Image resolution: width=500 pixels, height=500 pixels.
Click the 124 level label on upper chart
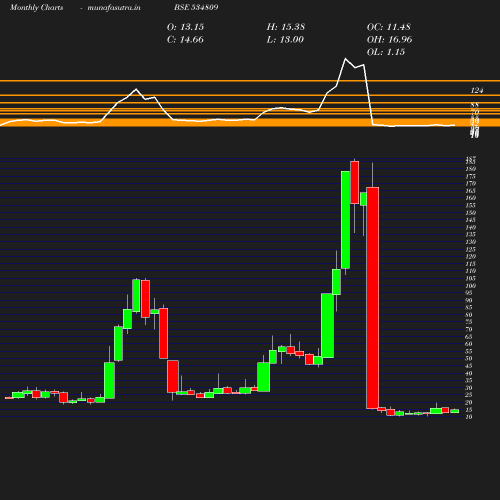[477, 90]
